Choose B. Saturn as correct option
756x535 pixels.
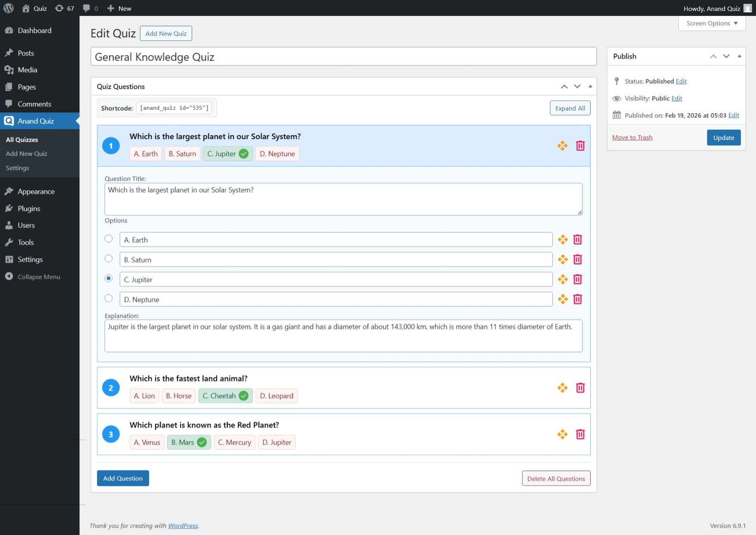point(109,259)
